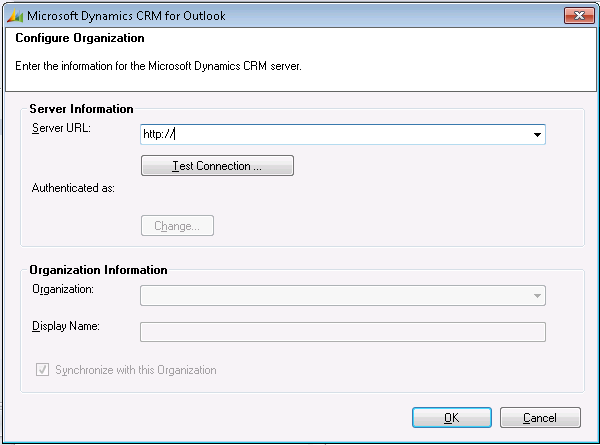
Task: Open the Organization combo box
Action: [335, 295]
